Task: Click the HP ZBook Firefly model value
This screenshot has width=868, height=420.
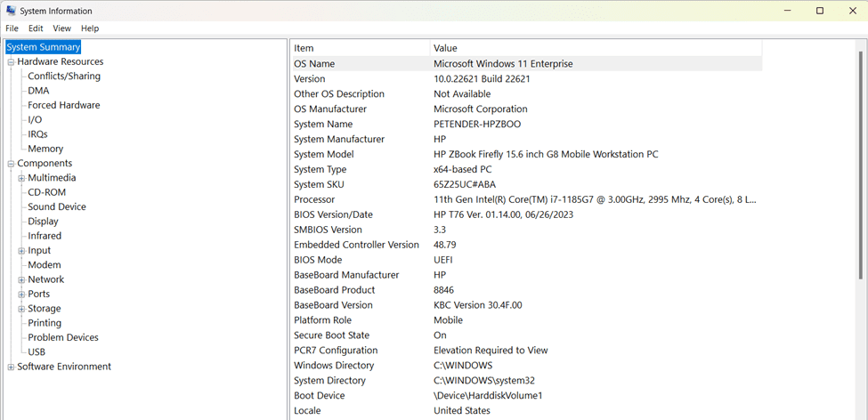Action: tap(546, 155)
